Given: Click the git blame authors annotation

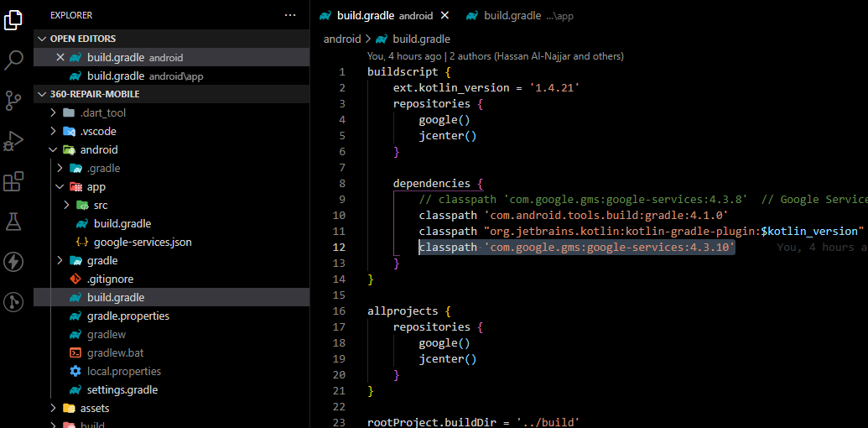Looking at the screenshot, I should pos(495,56).
